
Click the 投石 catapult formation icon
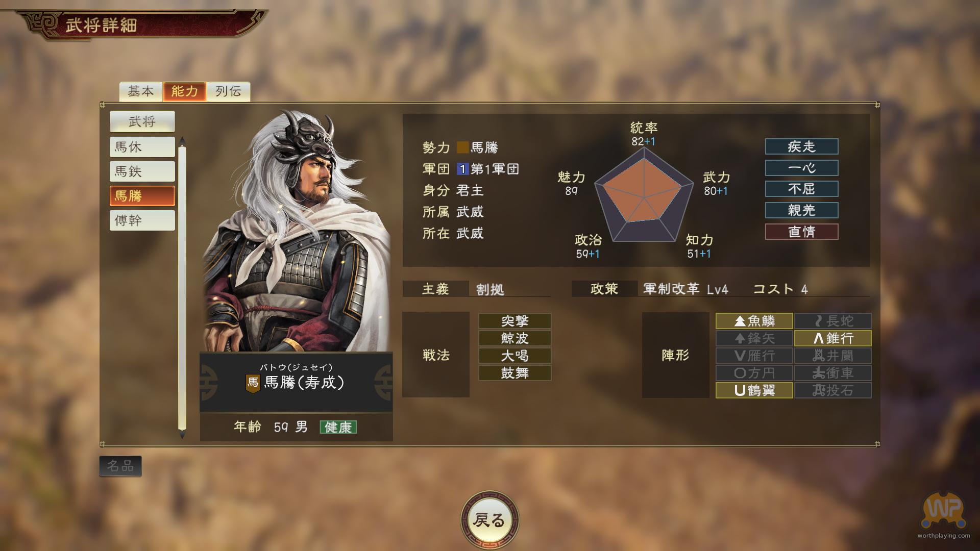832,390
